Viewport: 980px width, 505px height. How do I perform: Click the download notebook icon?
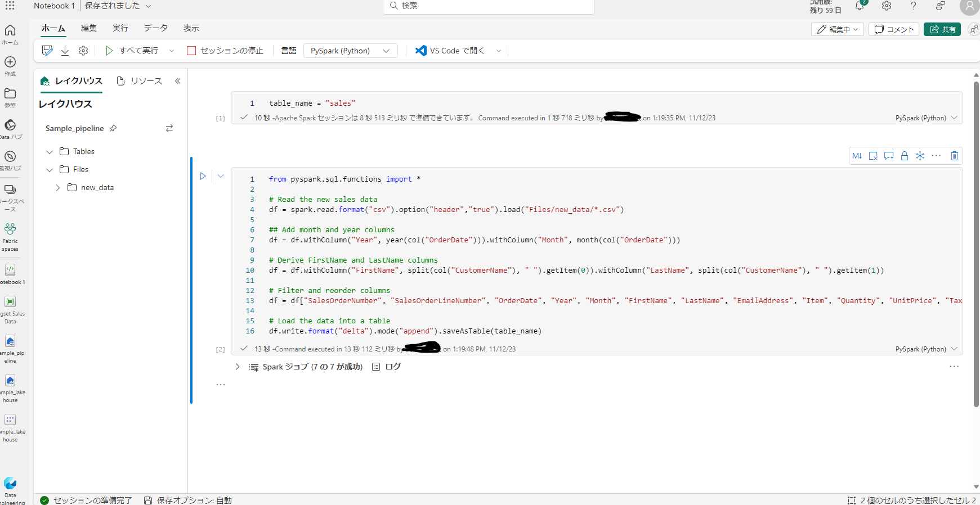[65, 51]
